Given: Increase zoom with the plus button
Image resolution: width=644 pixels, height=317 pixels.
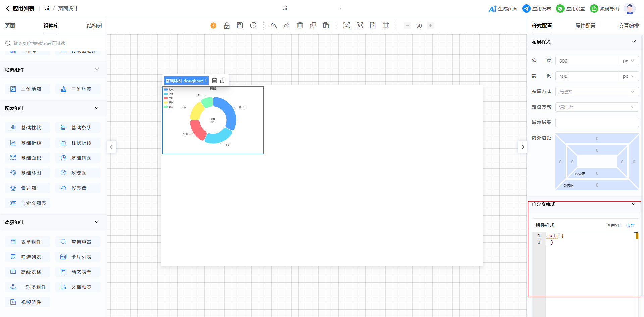Looking at the screenshot, I should tap(430, 25).
